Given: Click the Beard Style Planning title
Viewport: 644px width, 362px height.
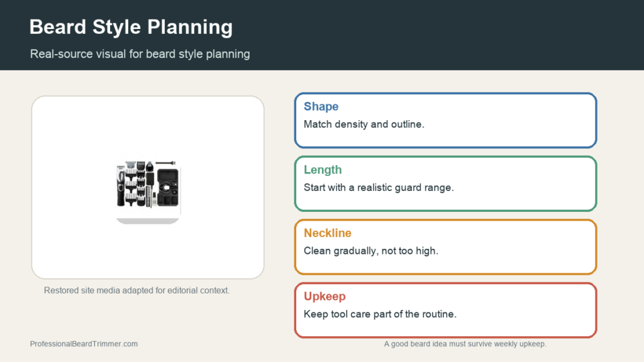Looking at the screenshot, I should click(x=131, y=27).
